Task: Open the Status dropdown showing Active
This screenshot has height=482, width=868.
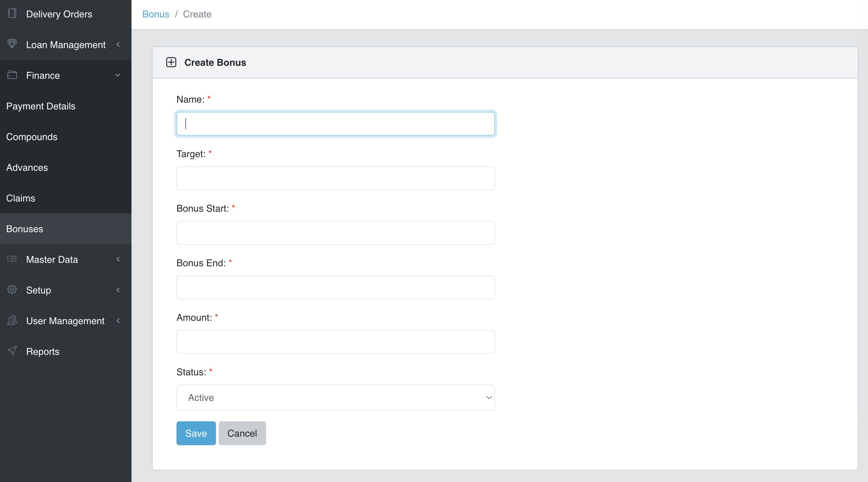Action: (x=335, y=397)
